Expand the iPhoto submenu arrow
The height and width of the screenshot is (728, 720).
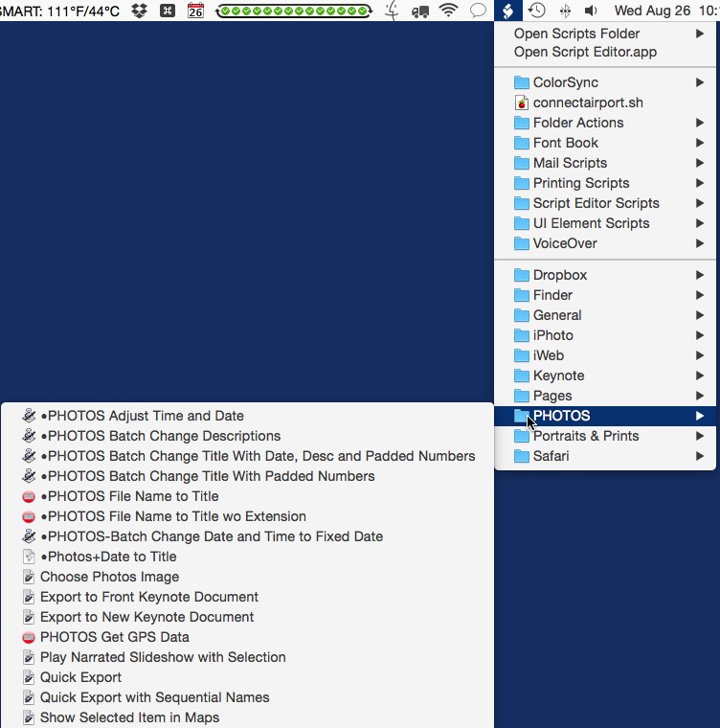[x=700, y=335]
